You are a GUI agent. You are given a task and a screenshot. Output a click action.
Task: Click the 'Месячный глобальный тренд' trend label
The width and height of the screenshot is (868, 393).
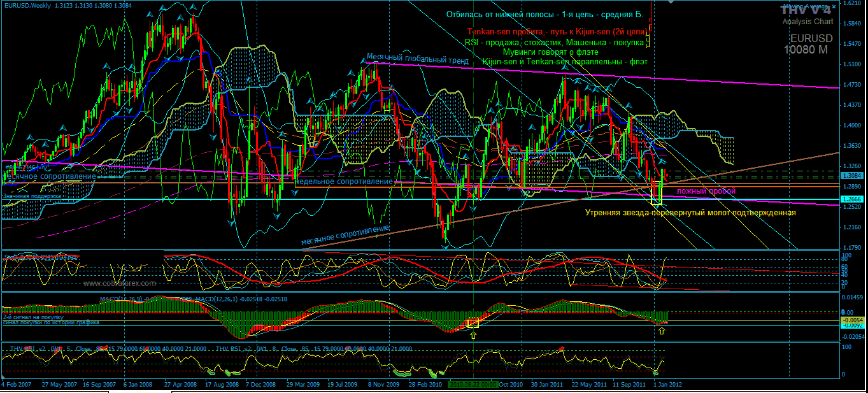[x=417, y=59]
